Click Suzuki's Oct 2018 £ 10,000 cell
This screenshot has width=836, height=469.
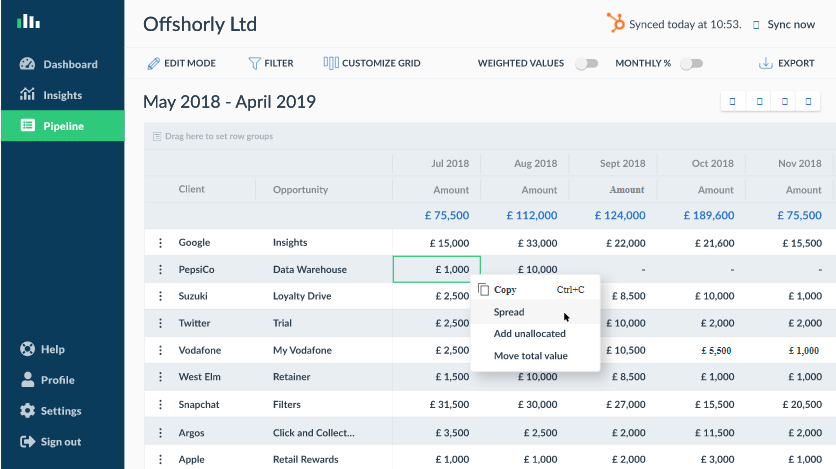(x=714, y=296)
